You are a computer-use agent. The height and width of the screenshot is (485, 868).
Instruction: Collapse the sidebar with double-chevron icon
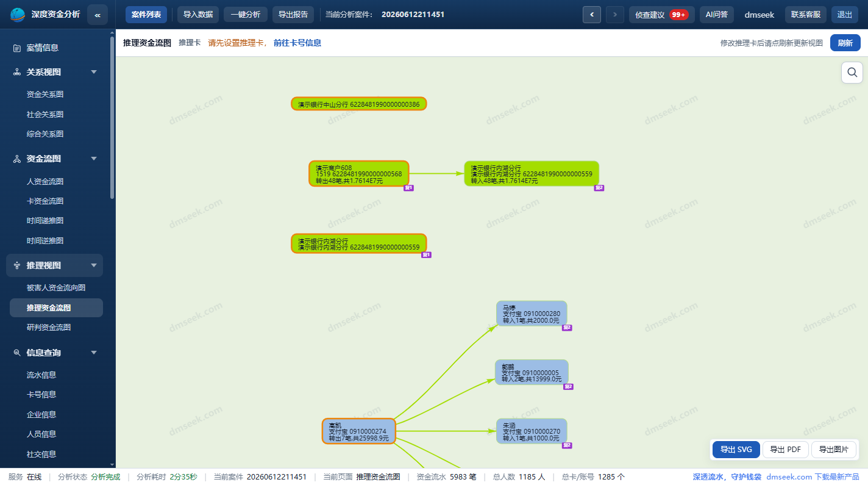(98, 15)
